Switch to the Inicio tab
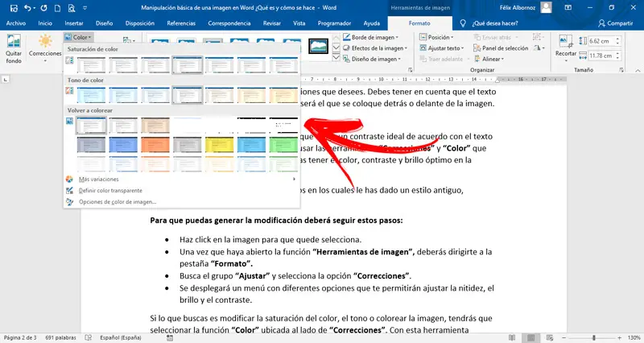 point(45,23)
